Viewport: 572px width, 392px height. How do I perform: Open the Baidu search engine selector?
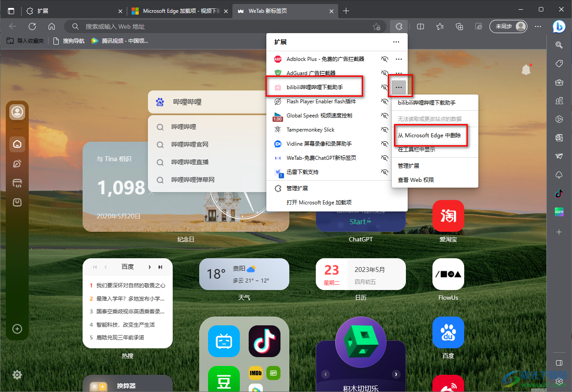pos(160,102)
